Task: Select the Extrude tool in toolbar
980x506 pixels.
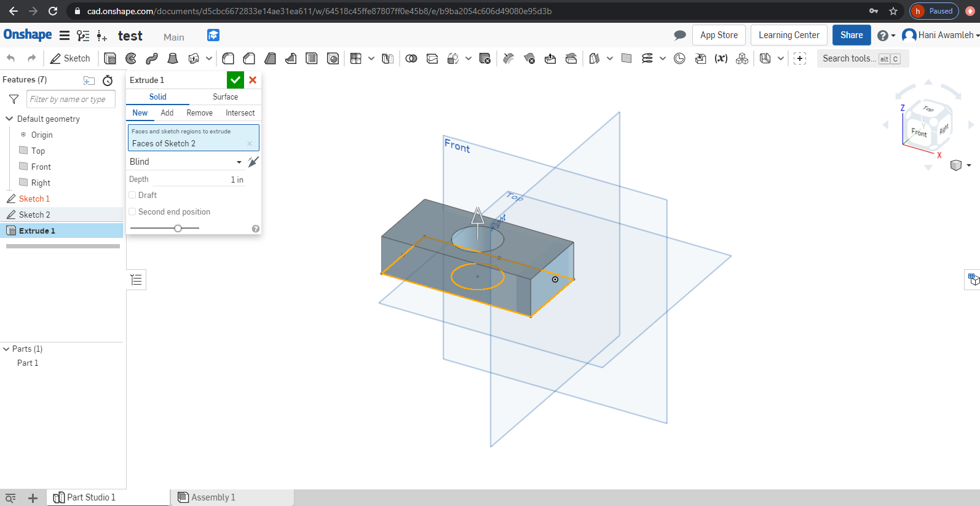Action: (x=110, y=58)
